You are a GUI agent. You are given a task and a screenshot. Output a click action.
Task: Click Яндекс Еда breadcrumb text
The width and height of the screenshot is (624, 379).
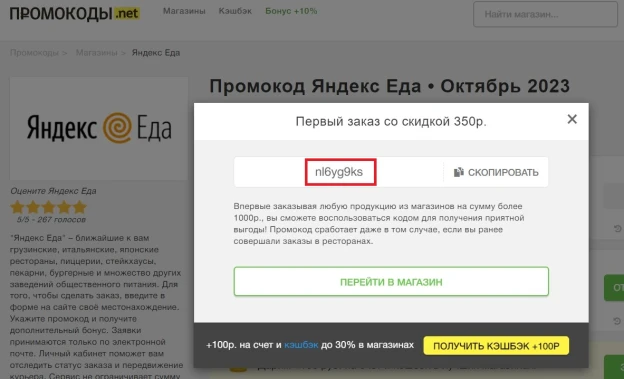[156, 53]
